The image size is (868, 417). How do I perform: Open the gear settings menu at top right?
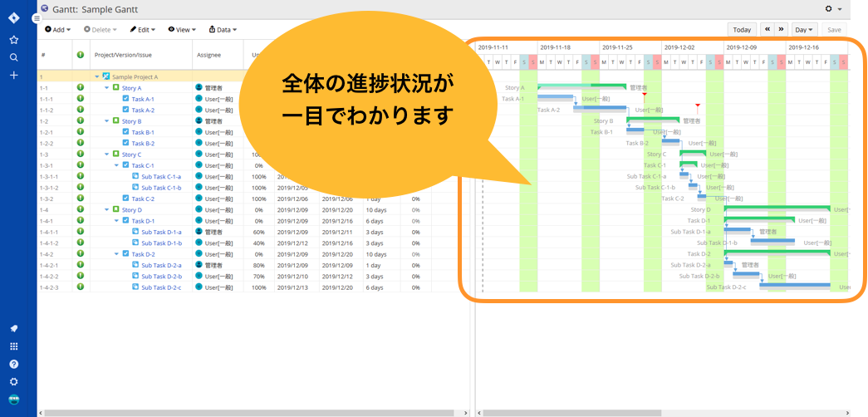833,9
